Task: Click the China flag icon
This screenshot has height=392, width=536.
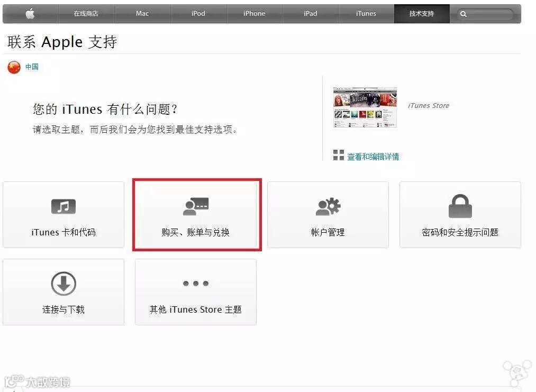Action: pos(14,67)
